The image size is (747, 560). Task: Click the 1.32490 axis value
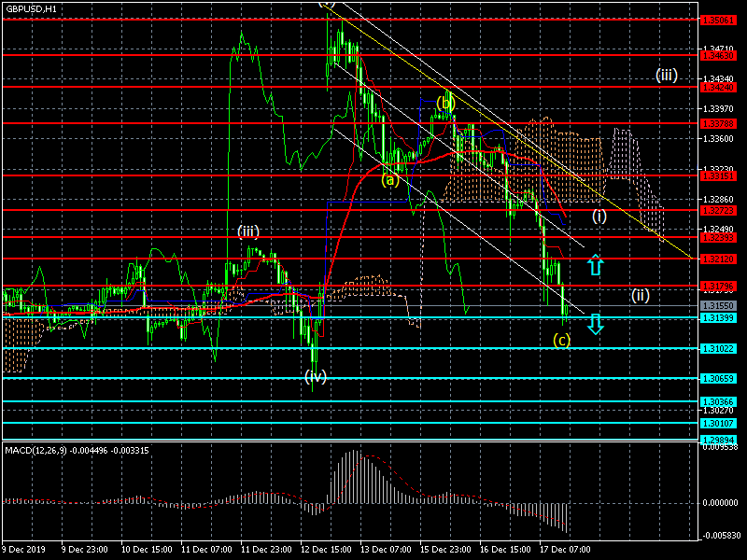[718, 229]
